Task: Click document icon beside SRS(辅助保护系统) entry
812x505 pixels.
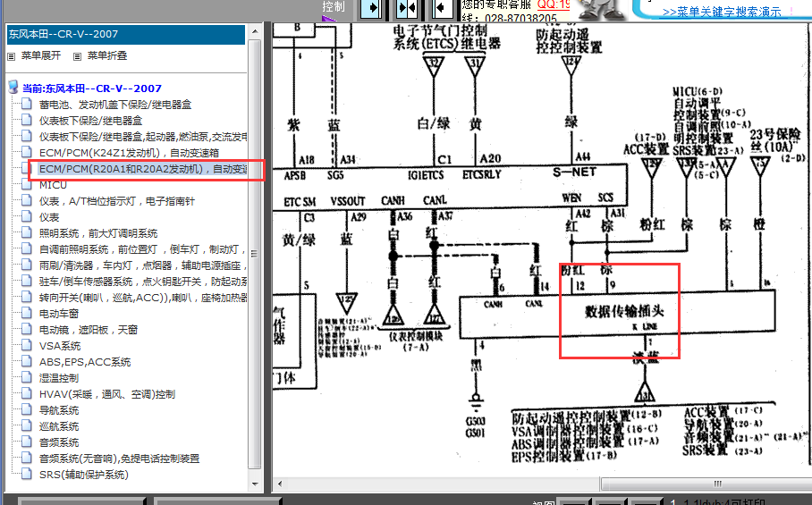Action: click(x=27, y=474)
